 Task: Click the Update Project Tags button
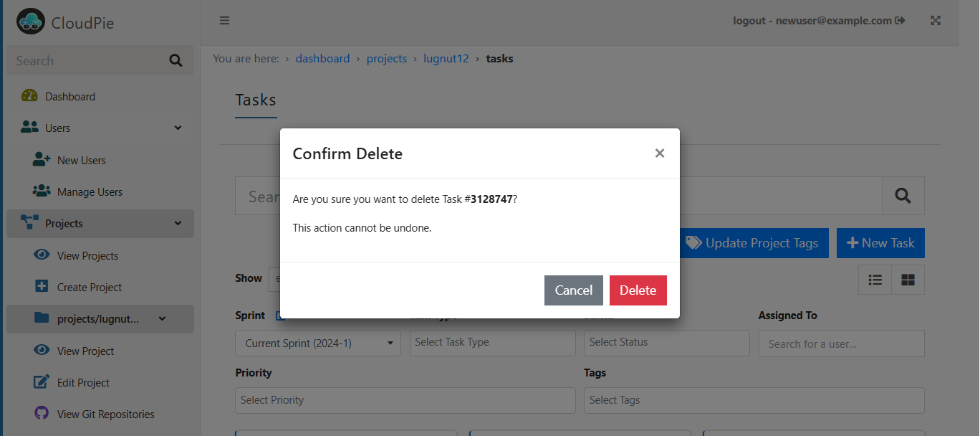[x=752, y=243]
